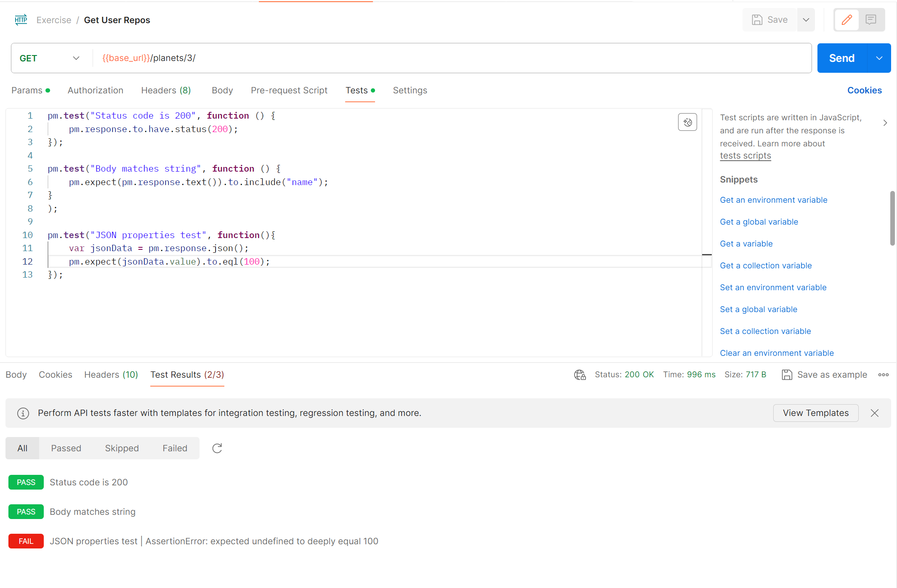The width and height of the screenshot is (897, 588).
Task: Open the three-dot response options menu
Action: coord(884,375)
